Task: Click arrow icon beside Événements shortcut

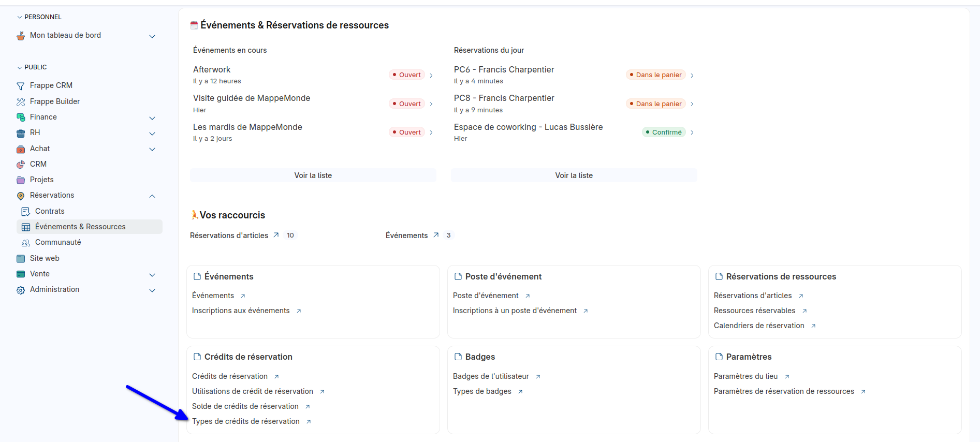Action: click(436, 235)
